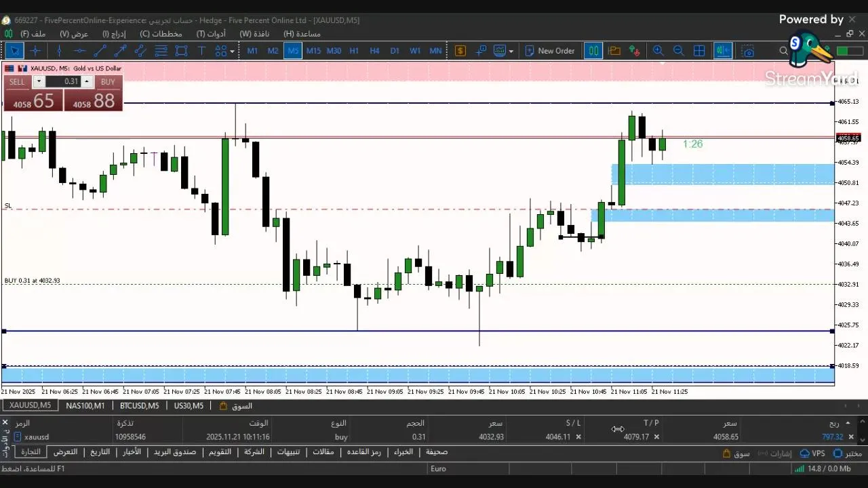Switch chart to H4 timeframe

(374, 51)
